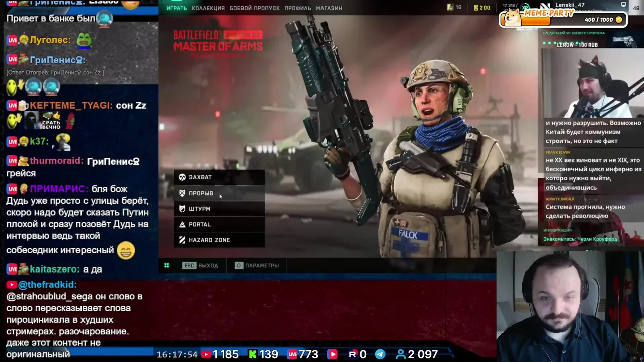Click the frog emote after Луголес
Image resolution: width=644 pixels, height=362 pixels.
[84, 40]
